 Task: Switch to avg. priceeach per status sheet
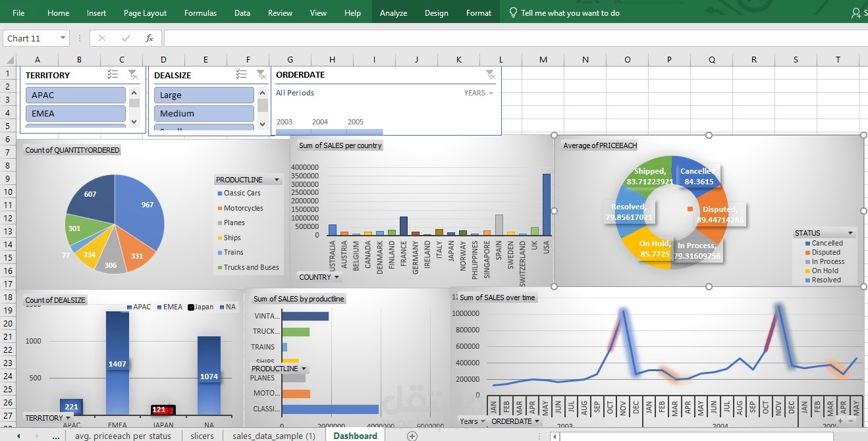click(x=123, y=436)
